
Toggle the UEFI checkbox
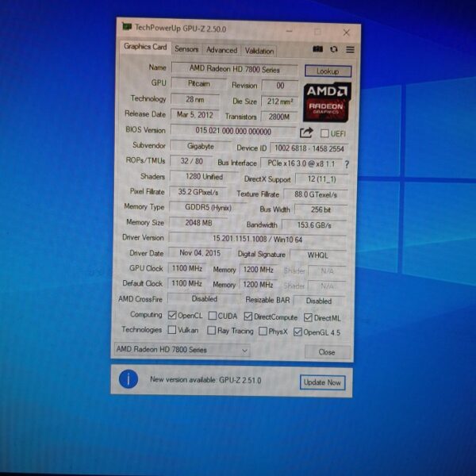click(324, 133)
